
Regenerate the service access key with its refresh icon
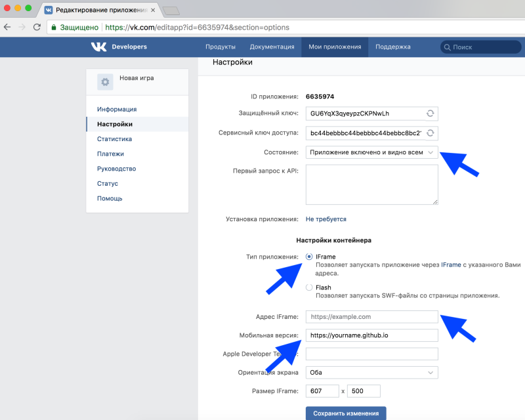coord(430,133)
